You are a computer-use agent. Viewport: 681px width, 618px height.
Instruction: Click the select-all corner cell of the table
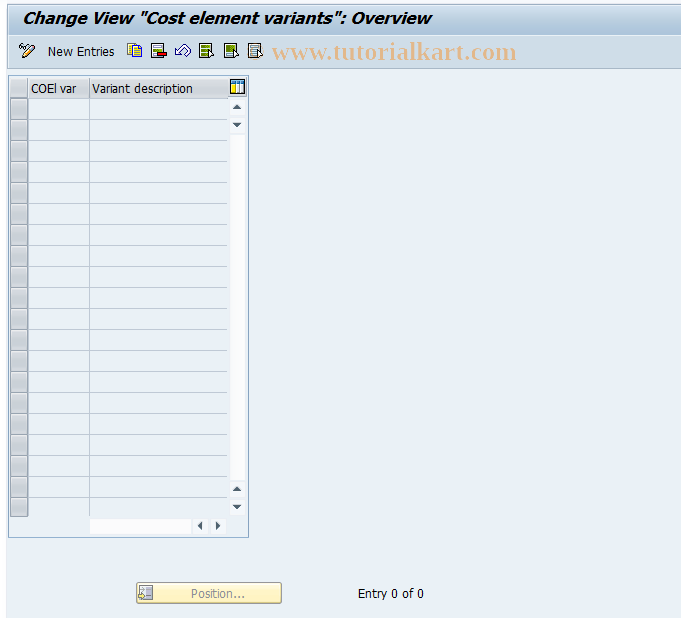coord(19,89)
